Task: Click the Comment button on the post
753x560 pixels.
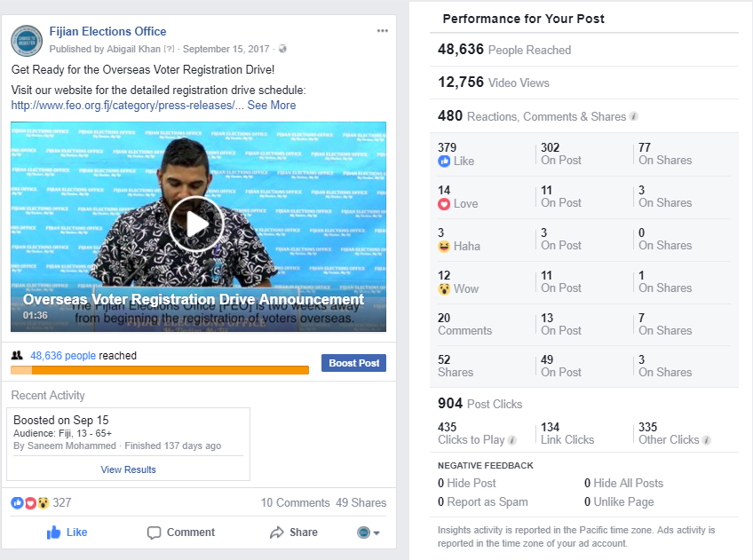Action: [181, 532]
